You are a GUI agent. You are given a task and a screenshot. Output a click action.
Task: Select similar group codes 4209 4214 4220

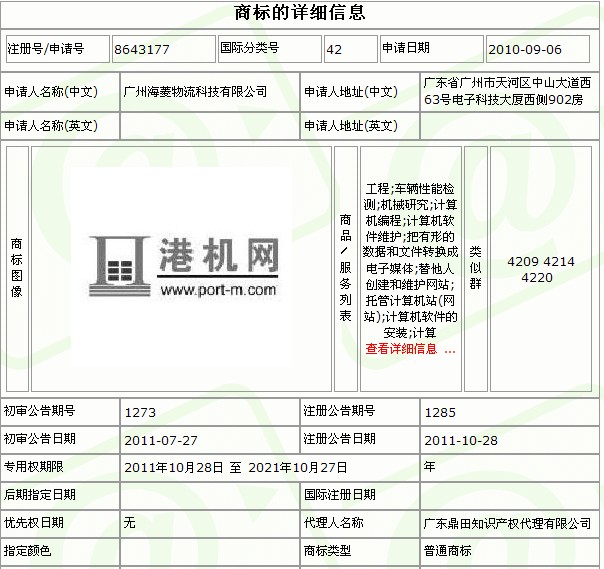coord(540,269)
